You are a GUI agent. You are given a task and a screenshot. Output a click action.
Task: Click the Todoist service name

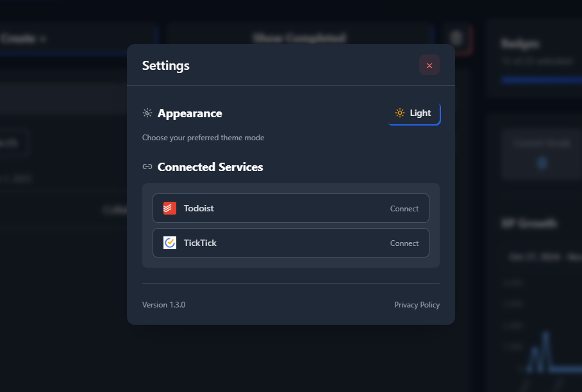pyautogui.click(x=199, y=208)
